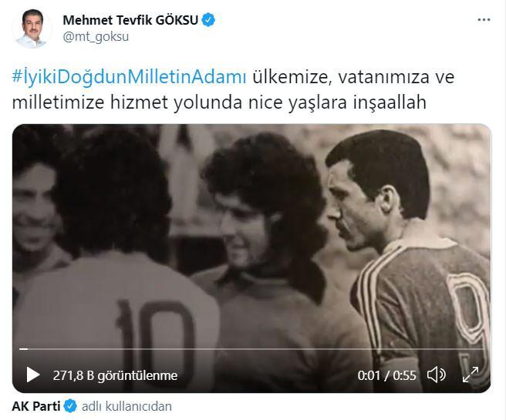Screen dimensions: 506x420
Task: Play the embedded video
Action: 33,375
